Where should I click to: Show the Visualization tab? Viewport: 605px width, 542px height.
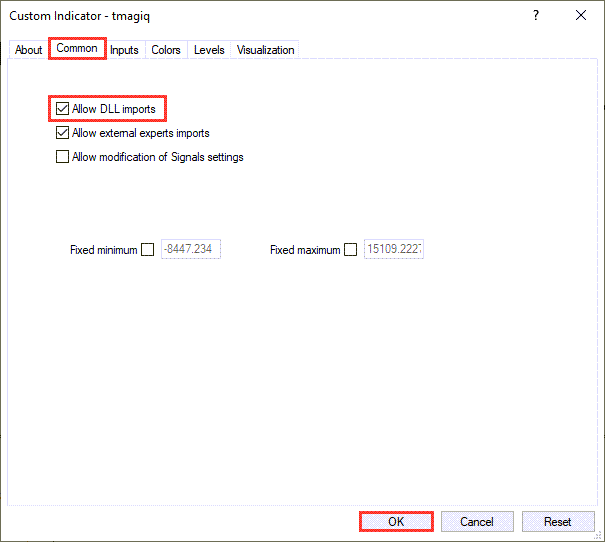pos(265,50)
